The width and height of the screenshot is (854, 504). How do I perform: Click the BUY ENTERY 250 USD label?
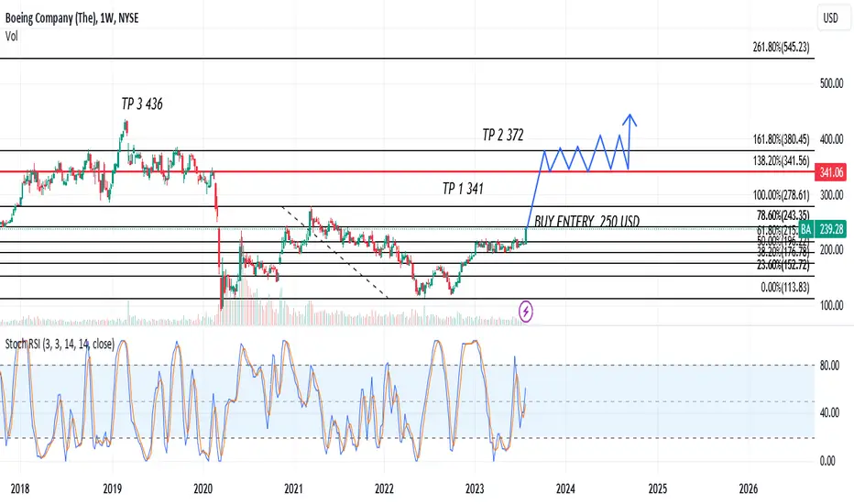coord(586,221)
